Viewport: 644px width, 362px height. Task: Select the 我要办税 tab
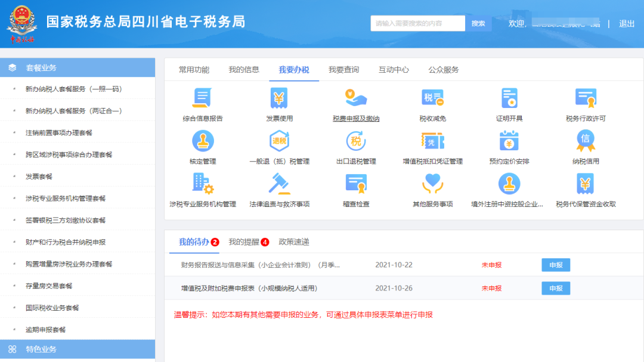pos(293,70)
